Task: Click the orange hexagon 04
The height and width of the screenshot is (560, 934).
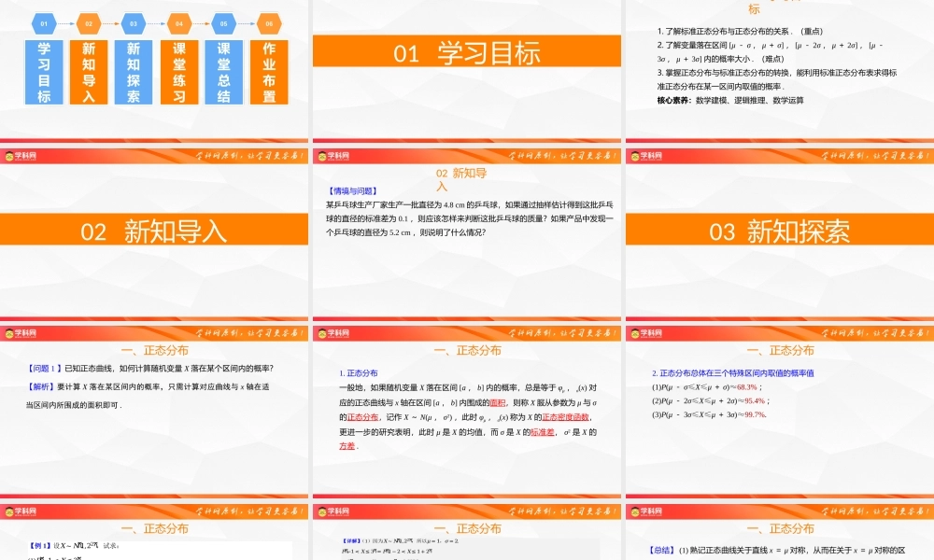Action: pos(178,22)
